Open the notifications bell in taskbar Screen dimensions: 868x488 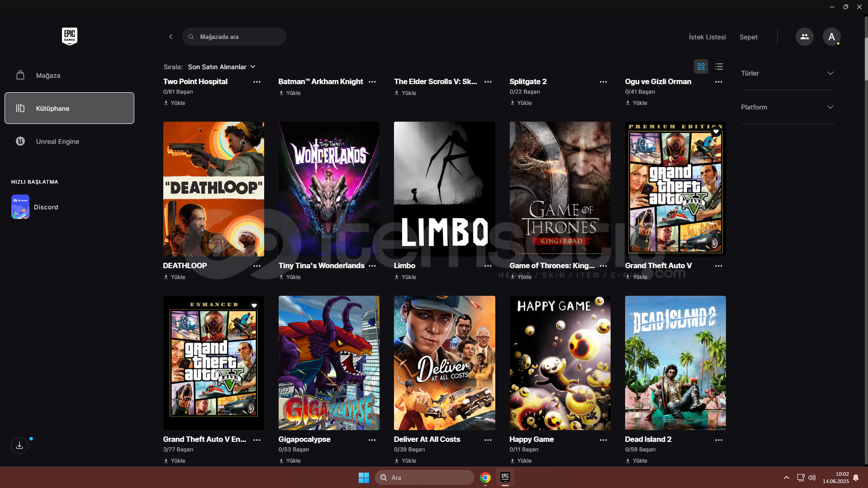tap(856, 478)
